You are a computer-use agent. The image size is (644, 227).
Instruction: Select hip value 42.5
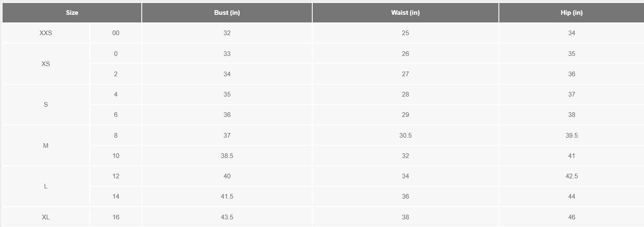(x=571, y=176)
